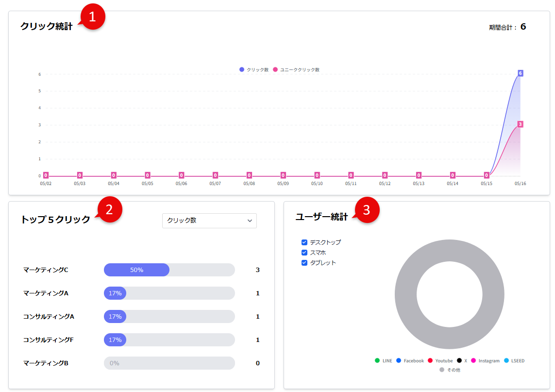Click the その他 legend dot
Viewport: 555px width, 392px height.
[x=442, y=370]
